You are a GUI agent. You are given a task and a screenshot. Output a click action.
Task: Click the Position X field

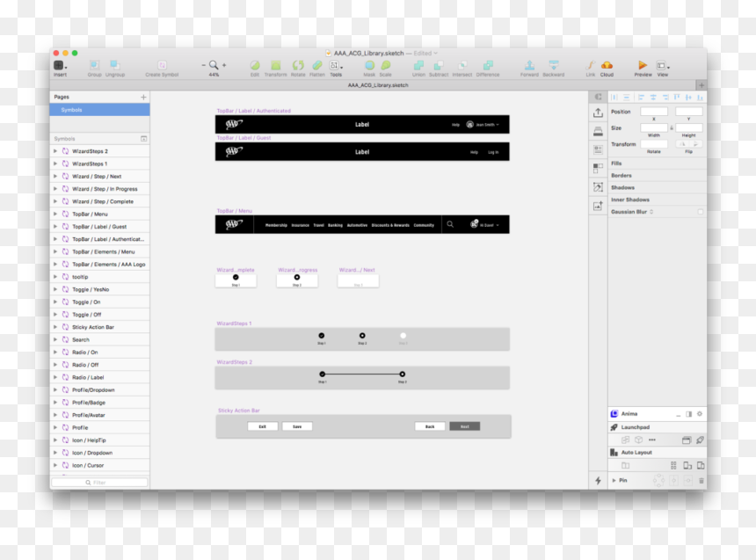pyautogui.click(x=654, y=112)
